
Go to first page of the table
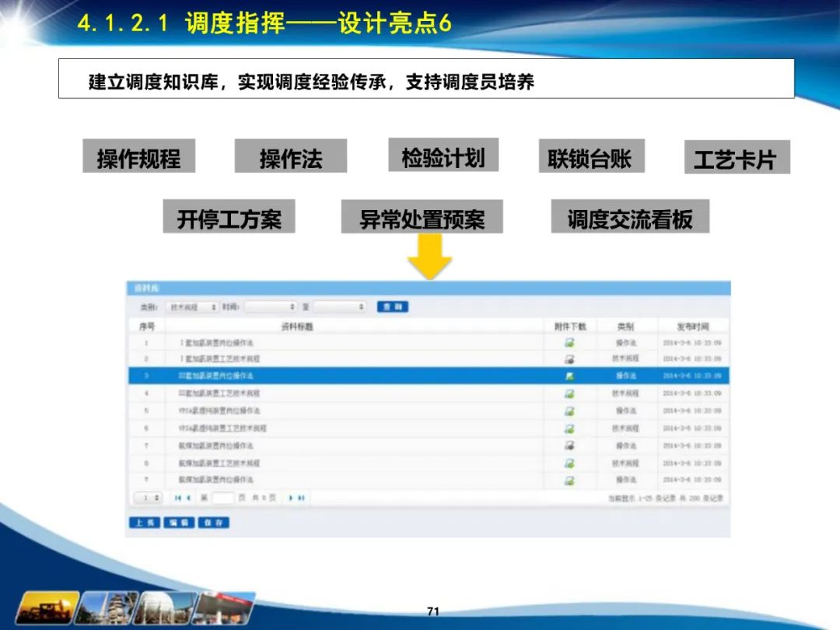178,498
